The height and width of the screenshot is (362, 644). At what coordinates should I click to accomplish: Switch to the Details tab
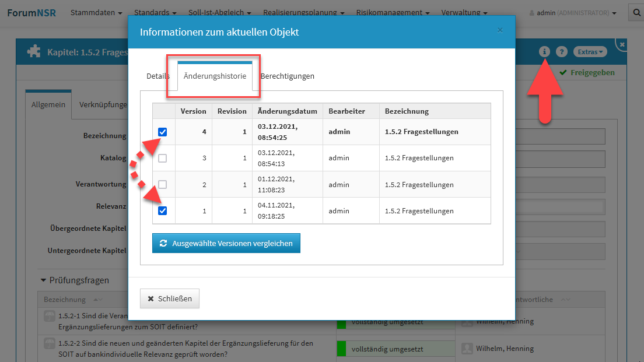tap(157, 76)
